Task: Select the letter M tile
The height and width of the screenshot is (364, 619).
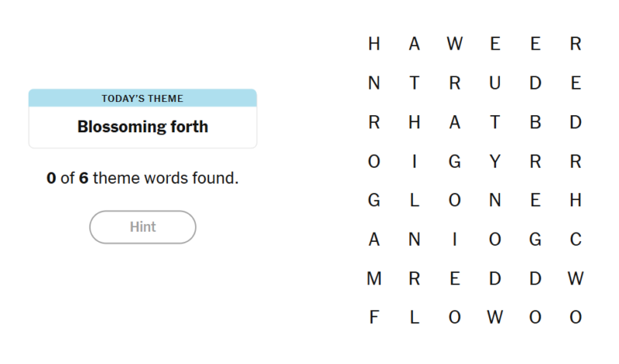Action: click(x=374, y=278)
